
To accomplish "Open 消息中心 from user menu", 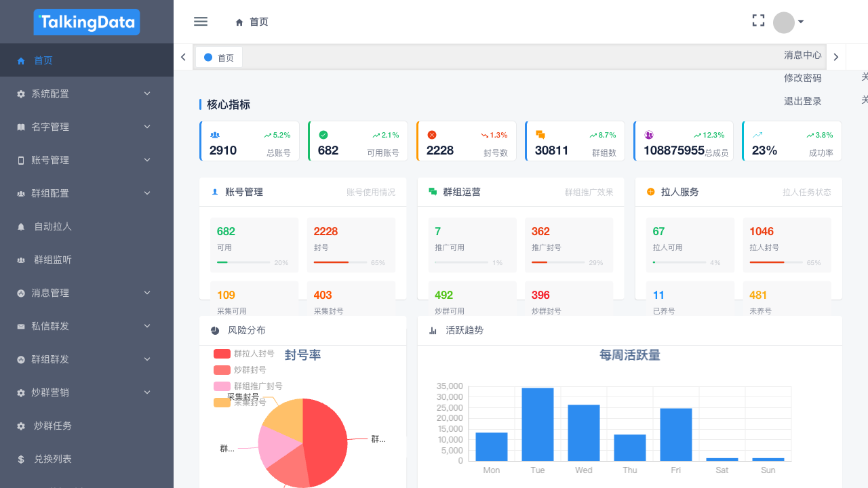I will point(803,56).
